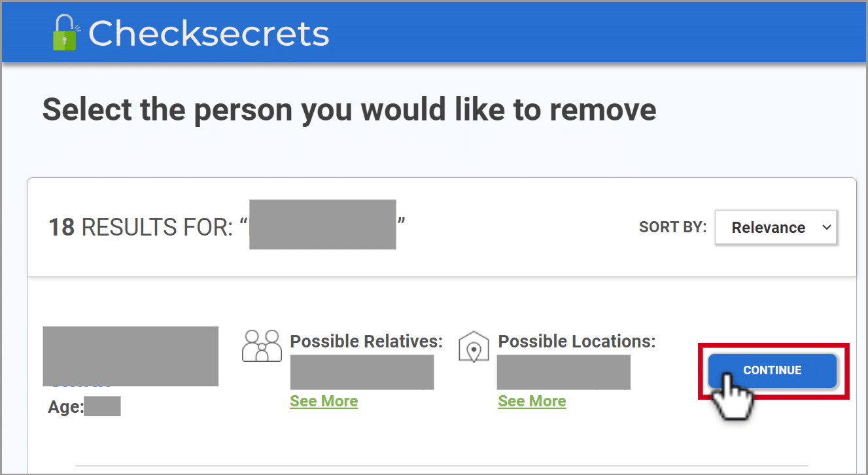Click the redacted relatives list box
868x475 pixels.
point(362,372)
